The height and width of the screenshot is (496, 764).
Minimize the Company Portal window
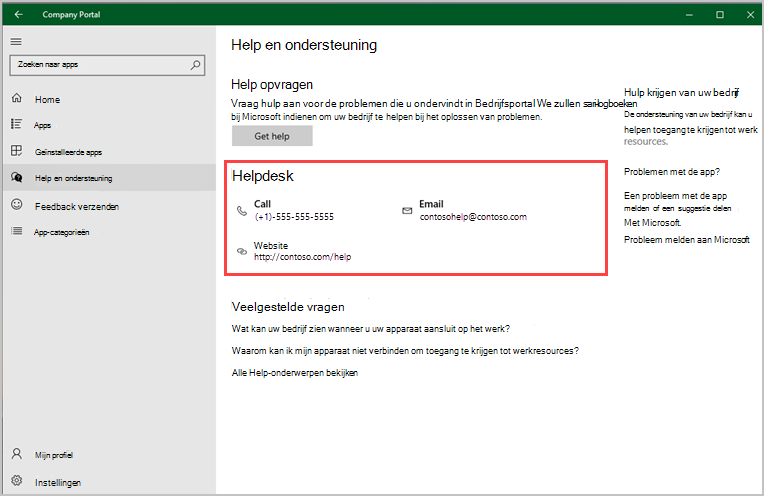coord(689,15)
